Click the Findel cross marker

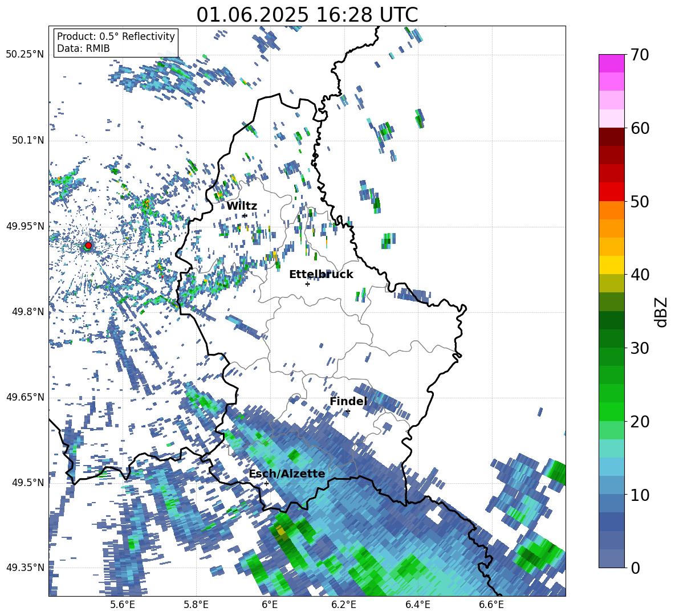[x=348, y=411]
